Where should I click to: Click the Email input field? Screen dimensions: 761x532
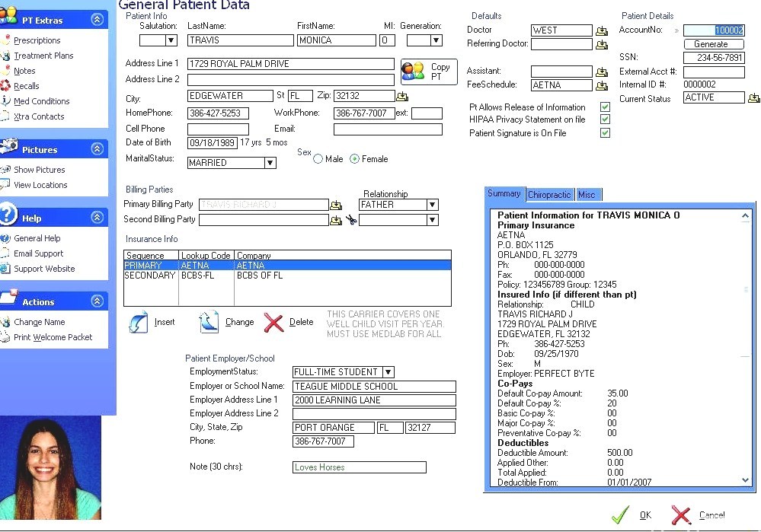[x=388, y=129]
